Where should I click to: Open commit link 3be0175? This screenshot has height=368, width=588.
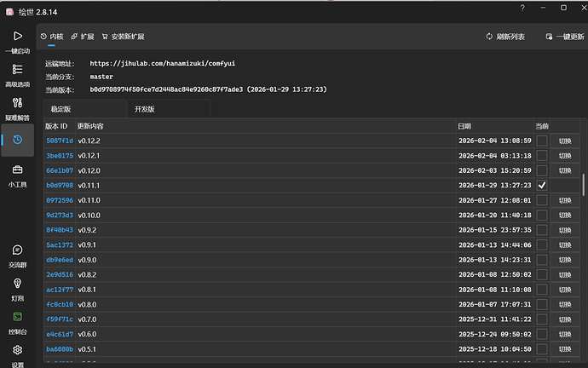pos(60,156)
